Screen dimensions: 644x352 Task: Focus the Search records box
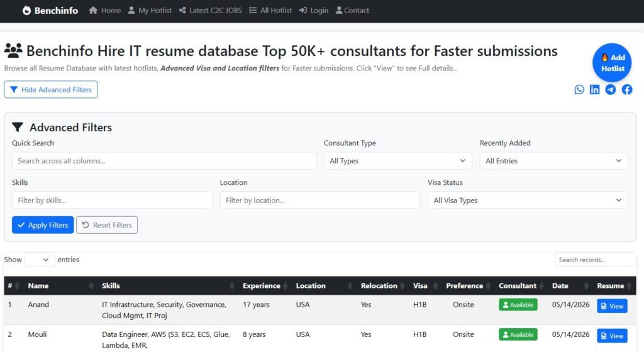[595, 260]
